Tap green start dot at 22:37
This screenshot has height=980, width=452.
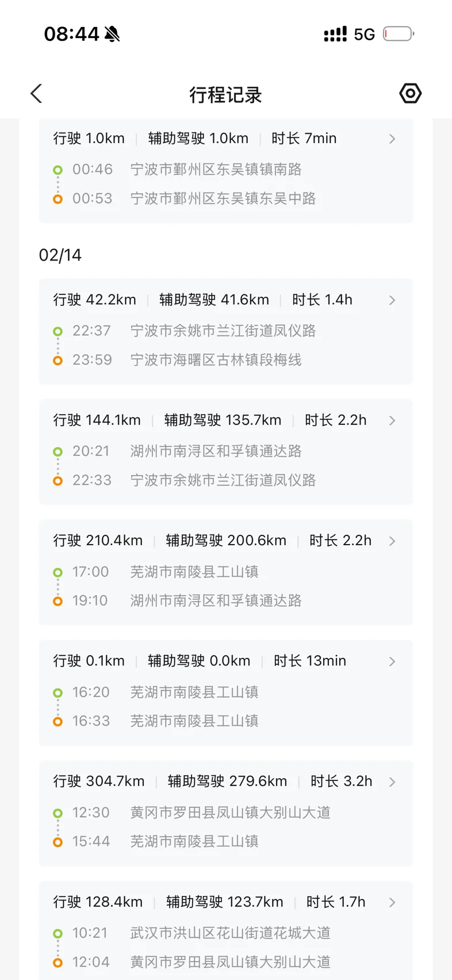[58, 331]
